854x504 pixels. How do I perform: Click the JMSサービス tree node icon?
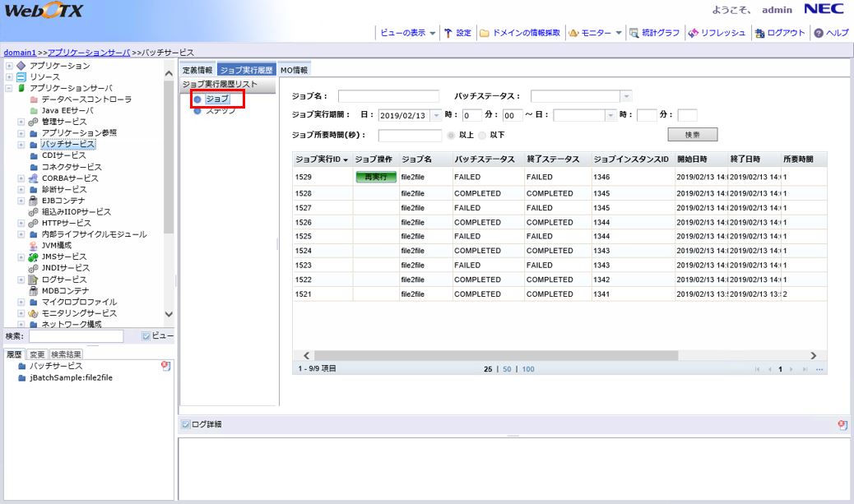pyautogui.click(x=33, y=257)
